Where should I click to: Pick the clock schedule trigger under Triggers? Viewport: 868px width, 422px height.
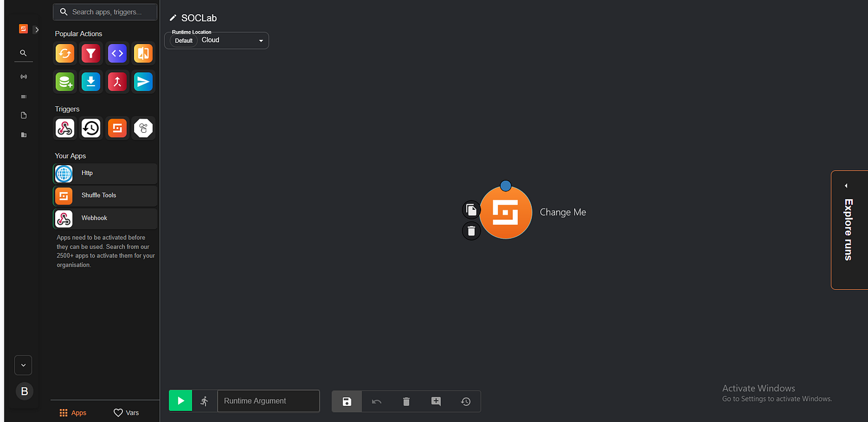pyautogui.click(x=91, y=128)
